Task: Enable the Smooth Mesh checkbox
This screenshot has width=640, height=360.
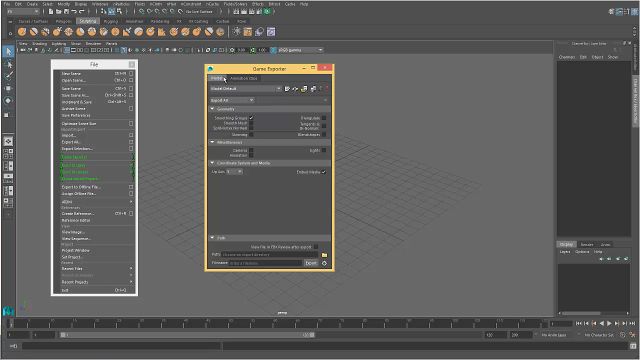Action: point(251,123)
